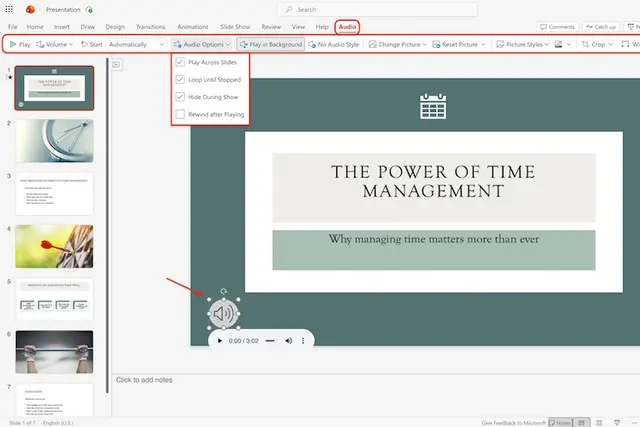Open the Design tab
Viewport: 640px width, 427px height.
coord(115,27)
